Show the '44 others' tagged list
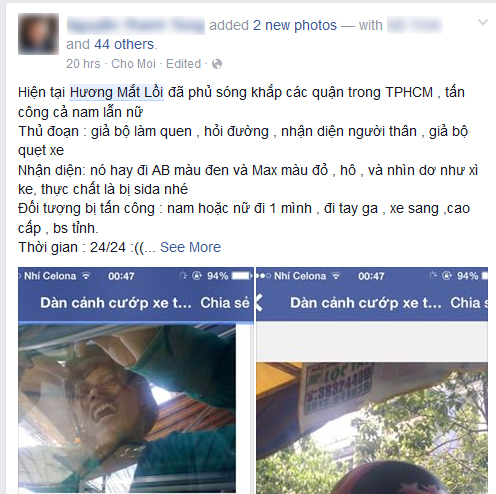The image size is (496, 494). [x=124, y=44]
